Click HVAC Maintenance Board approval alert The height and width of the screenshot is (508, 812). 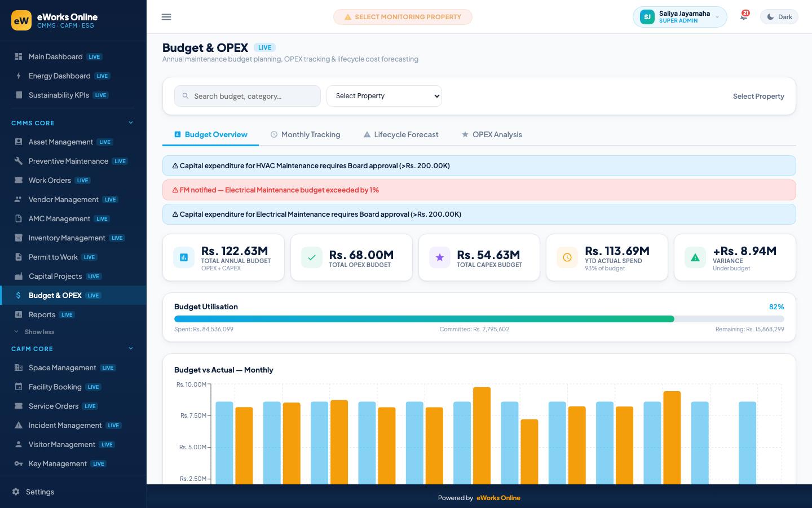click(479, 165)
